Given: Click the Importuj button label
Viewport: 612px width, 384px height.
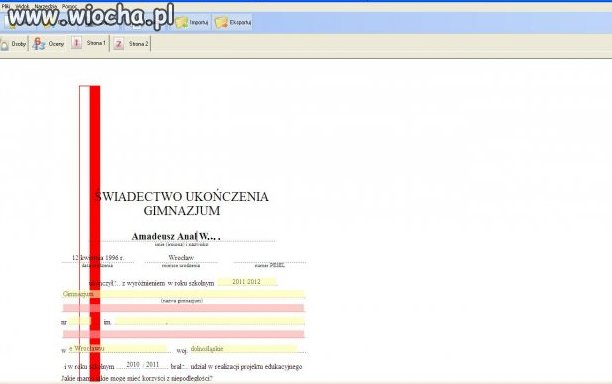Looking at the screenshot, I should pyautogui.click(x=199, y=23).
